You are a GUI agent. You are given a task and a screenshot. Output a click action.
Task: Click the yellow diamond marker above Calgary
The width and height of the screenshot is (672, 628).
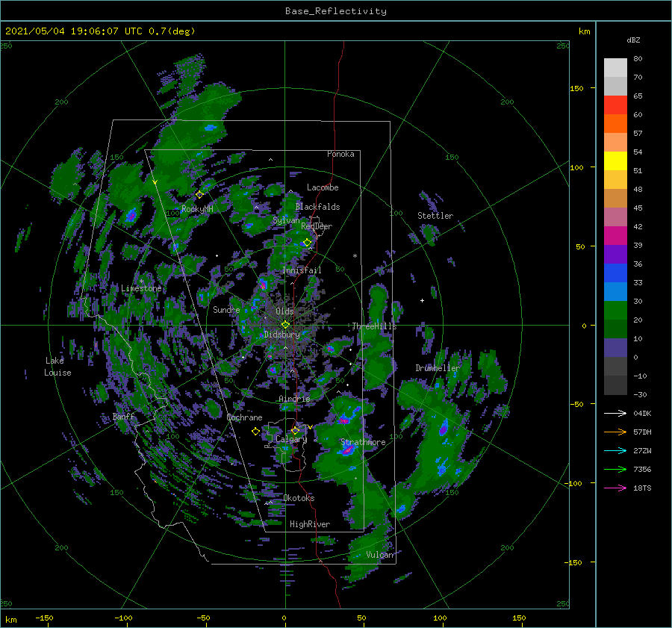(295, 430)
